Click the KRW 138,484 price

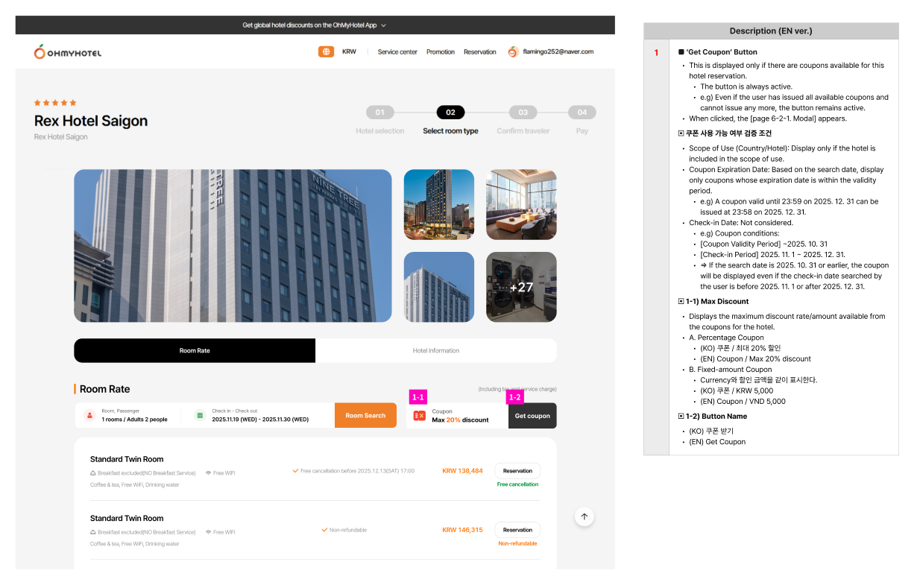pyautogui.click(x=462, y=471)
